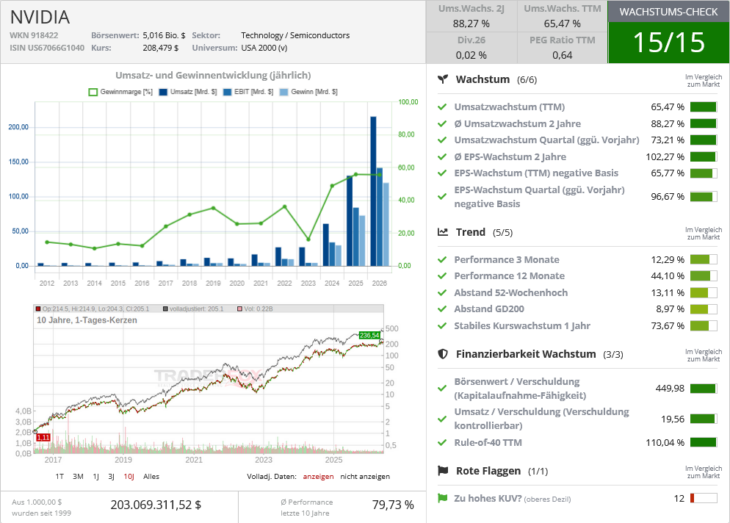Screen dimensions: 730x523
Task: Click the 79,73 % performance value
Action: tap(393, 505)
